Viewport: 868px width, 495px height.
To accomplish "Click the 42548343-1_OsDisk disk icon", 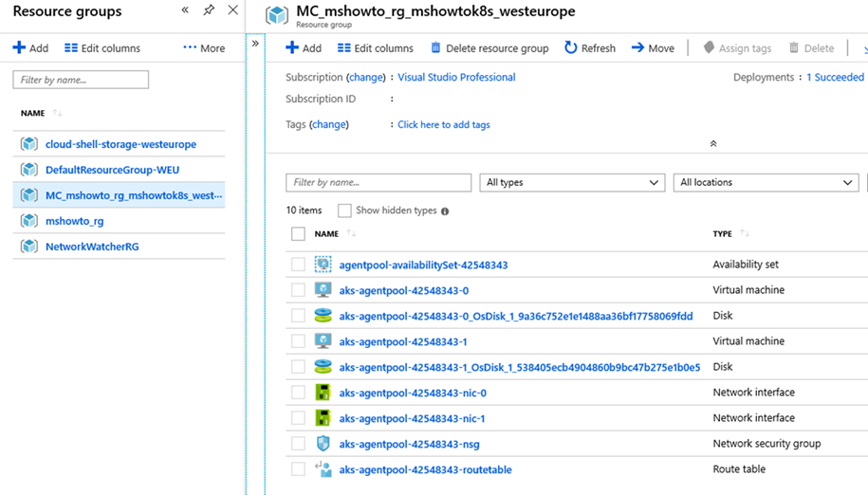I will (x=323, y=366).
